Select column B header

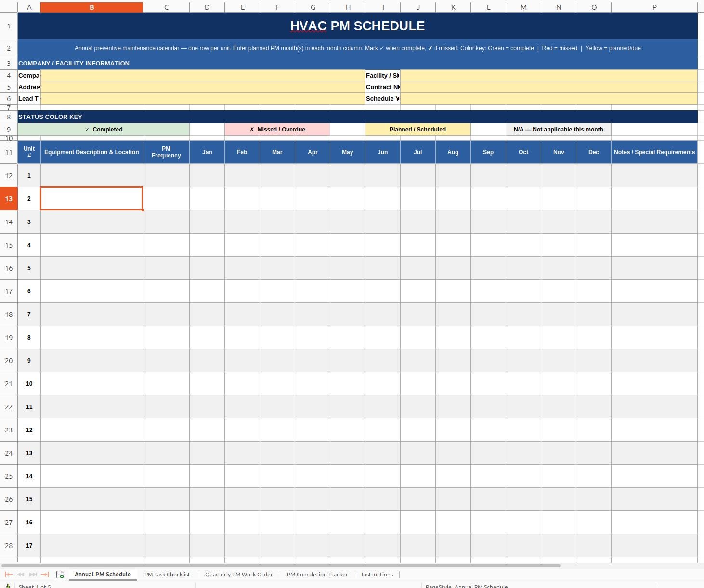coord(91,7)
